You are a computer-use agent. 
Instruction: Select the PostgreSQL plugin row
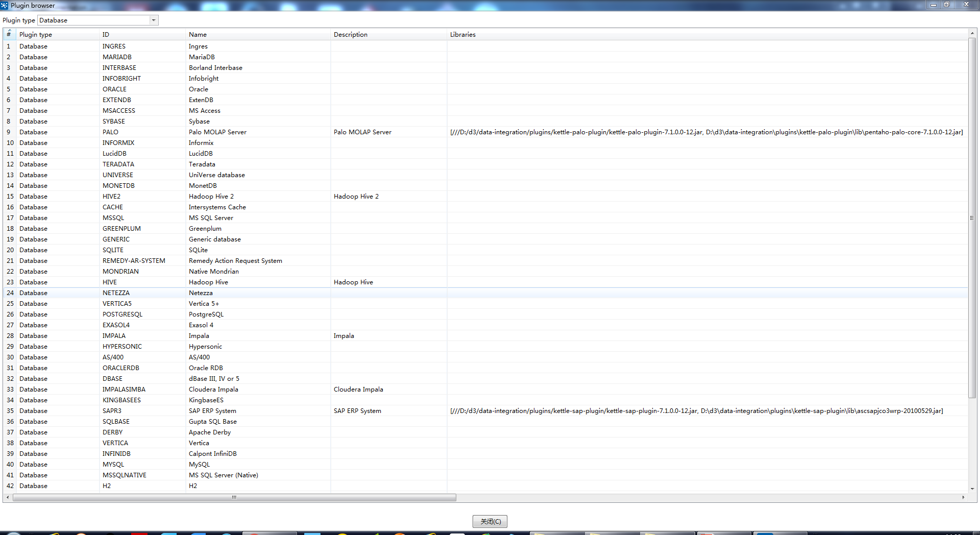pyautogui.click(x=206, y=314)
